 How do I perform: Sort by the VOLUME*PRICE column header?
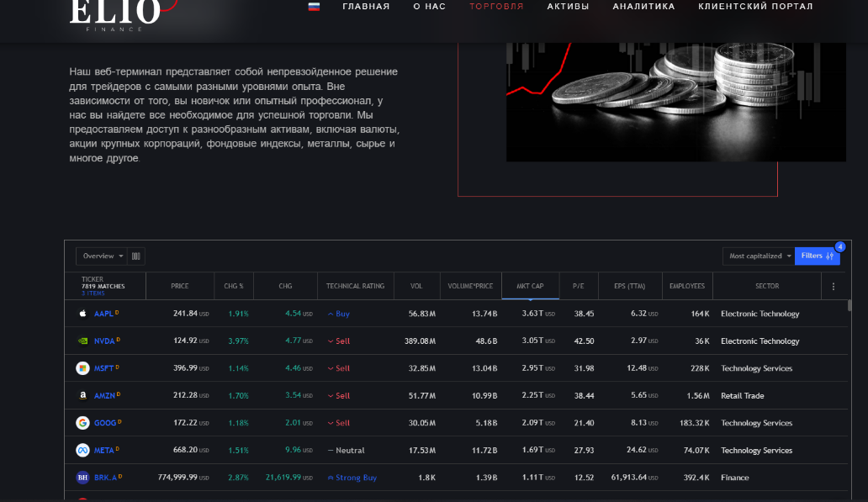click(x=470, y=286)
